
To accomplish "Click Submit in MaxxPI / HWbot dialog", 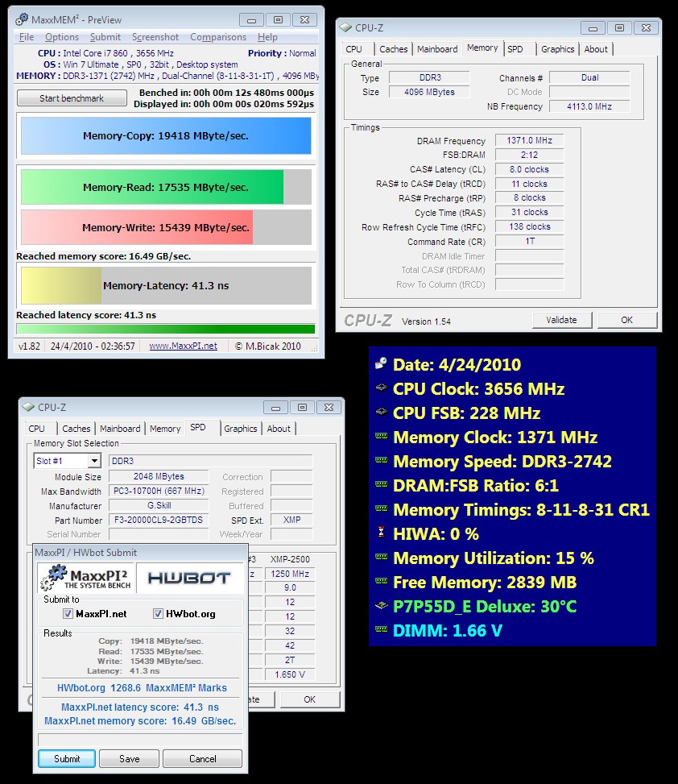I will point(67,758).
